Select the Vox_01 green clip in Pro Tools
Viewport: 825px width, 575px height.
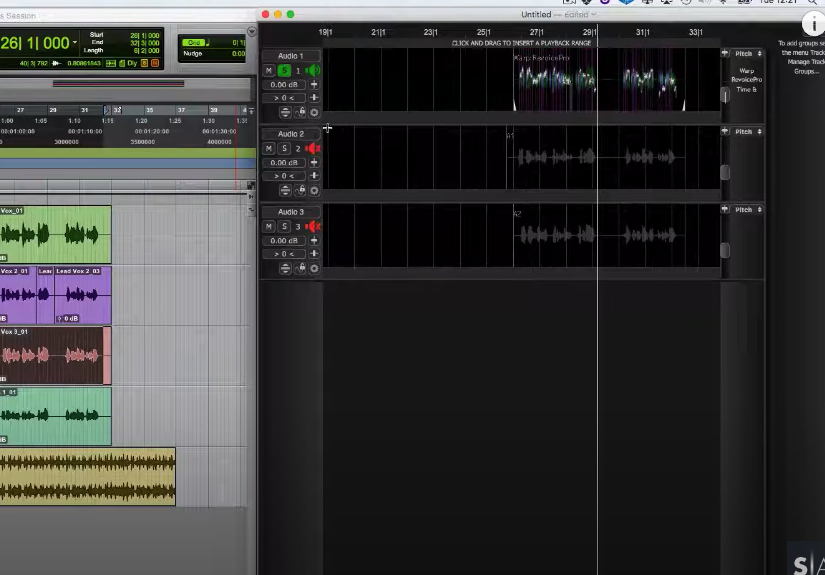[55, 235]
